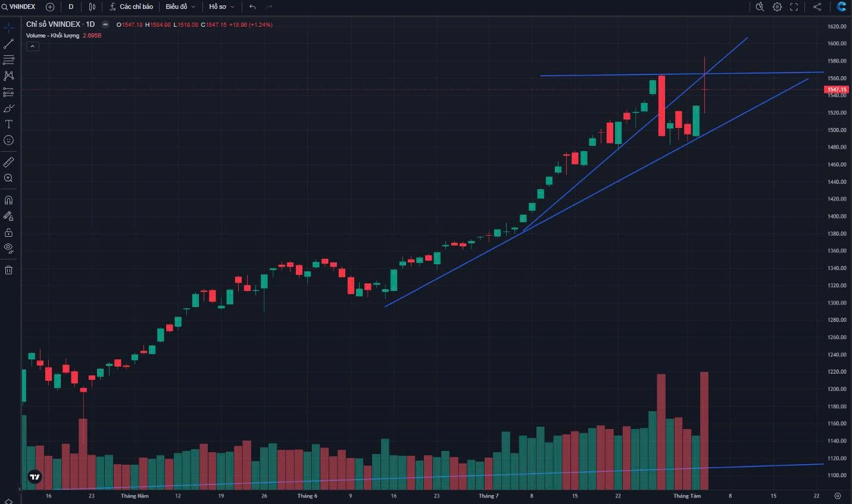Open chart settings gear icon

(x=777, y=7)
